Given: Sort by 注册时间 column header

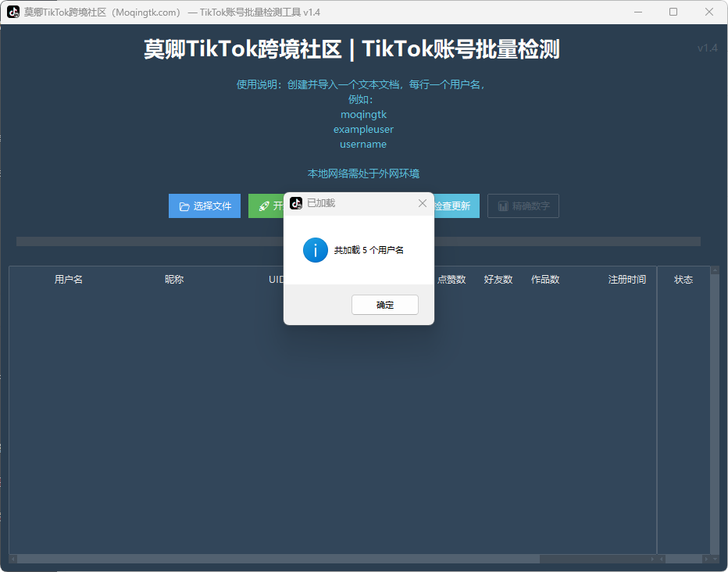Looking at the screenshot, I should coord(626,280).
